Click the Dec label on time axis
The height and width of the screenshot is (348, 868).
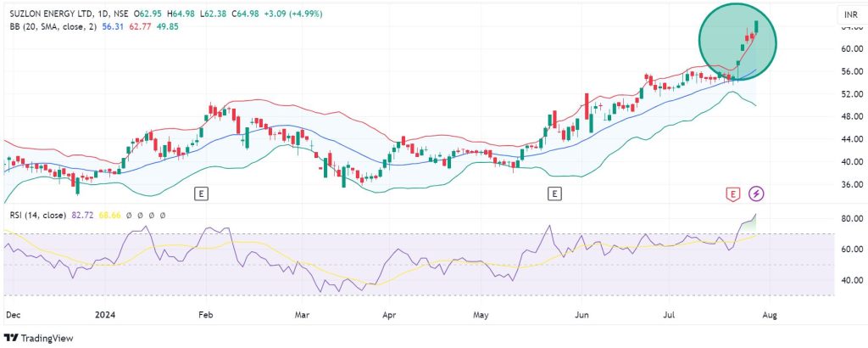(x=12, y=315)
